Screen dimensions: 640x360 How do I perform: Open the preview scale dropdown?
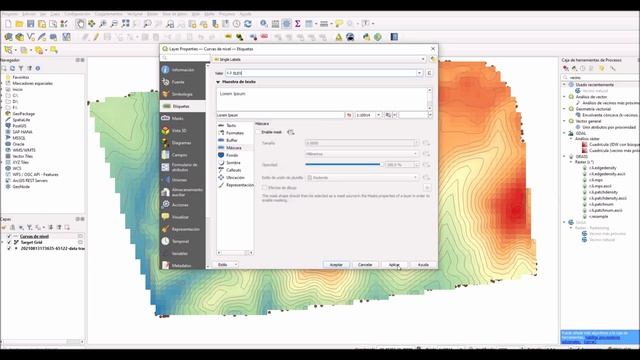click(x=378, y=115)
